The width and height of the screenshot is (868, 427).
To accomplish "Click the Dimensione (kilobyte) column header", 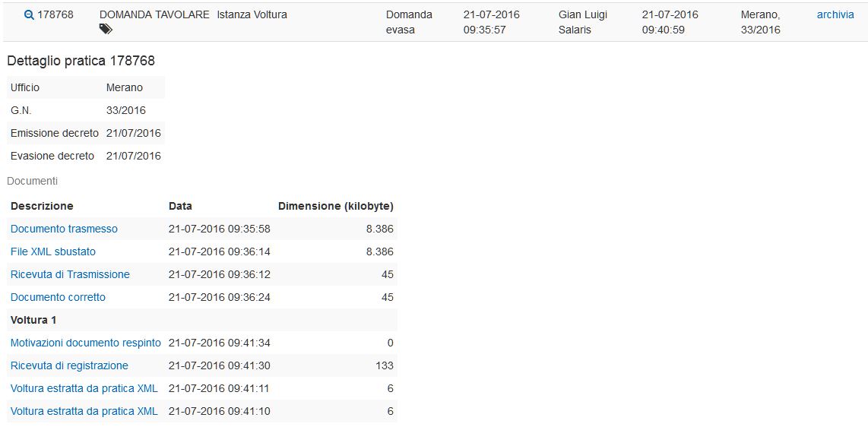I will coord(335,206).
